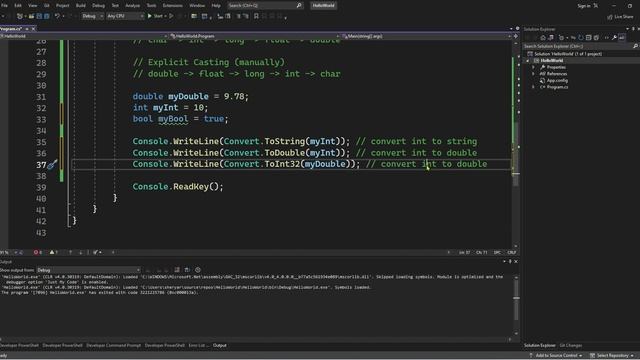Open the Any CPU platform dropdown
Screen dimensions: 640x360
[x=125, y=16]
